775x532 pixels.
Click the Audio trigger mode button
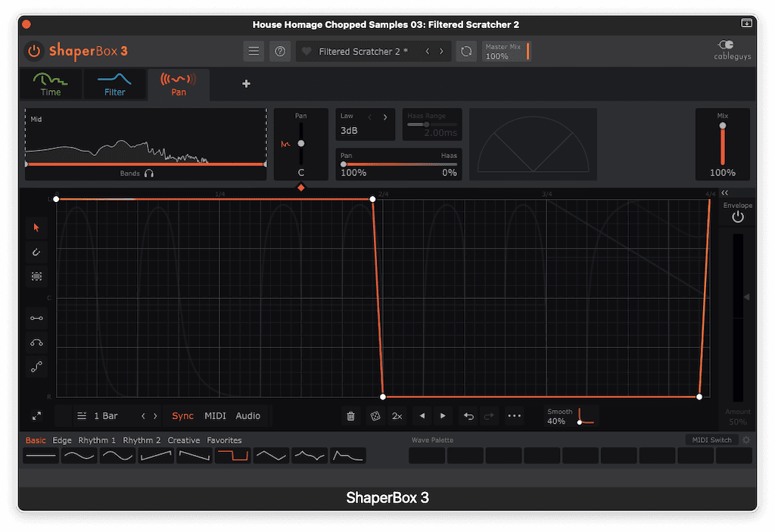click(250, 415)
